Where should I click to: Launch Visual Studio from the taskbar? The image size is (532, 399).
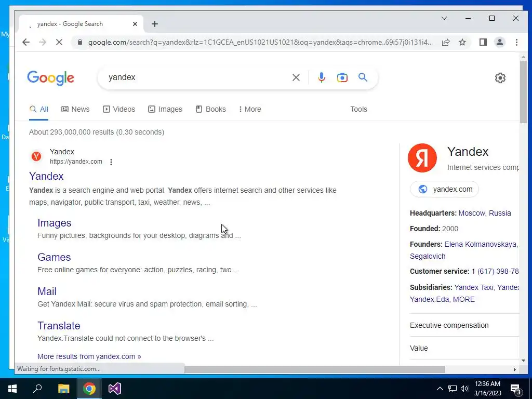click(x=115, y=389)
